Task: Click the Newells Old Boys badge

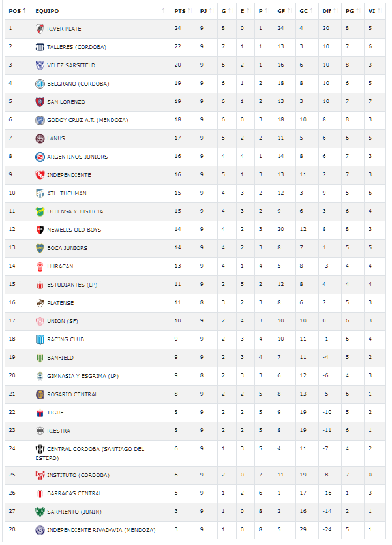Action: 40,230
